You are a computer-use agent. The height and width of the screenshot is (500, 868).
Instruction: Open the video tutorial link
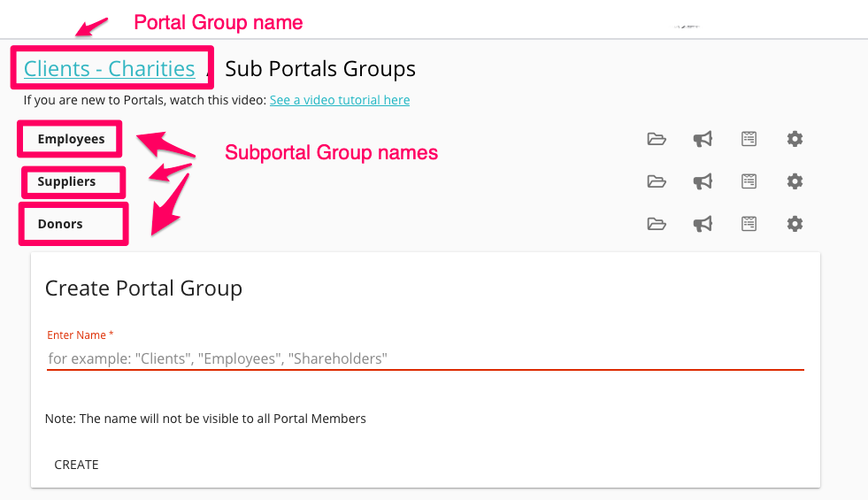pos(340,100)
